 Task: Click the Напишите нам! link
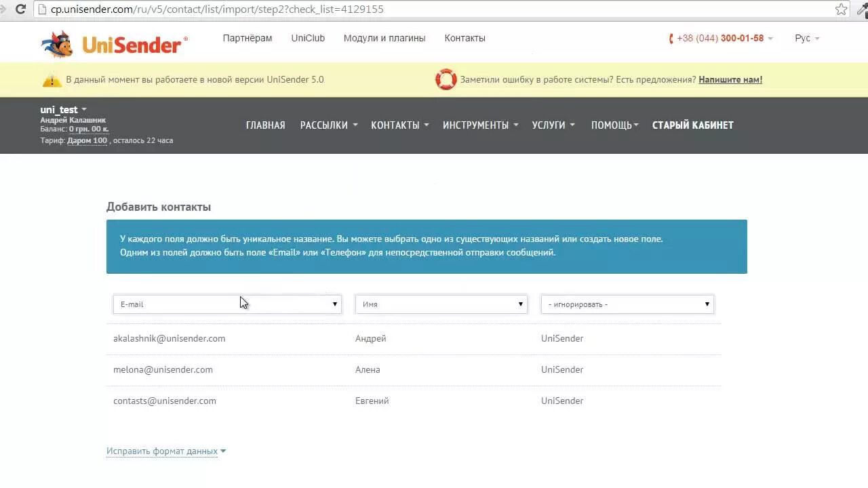[x=730, y=80]
